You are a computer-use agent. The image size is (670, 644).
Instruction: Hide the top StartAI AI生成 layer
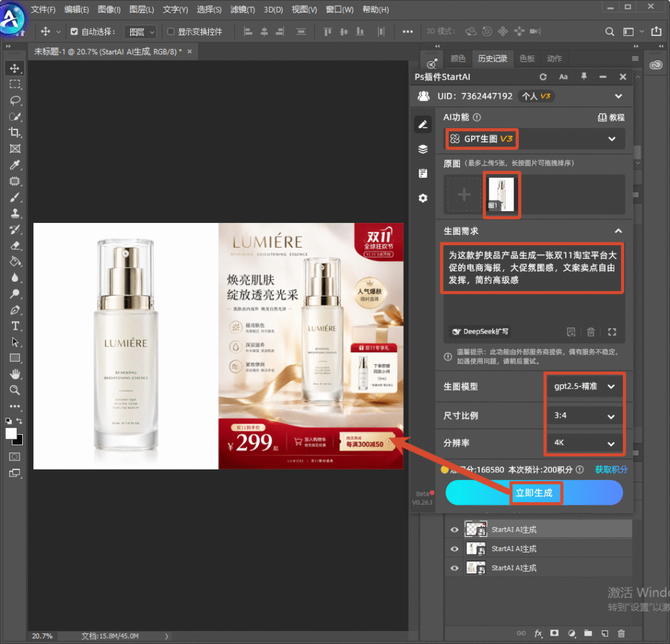(x=454, y=530)
